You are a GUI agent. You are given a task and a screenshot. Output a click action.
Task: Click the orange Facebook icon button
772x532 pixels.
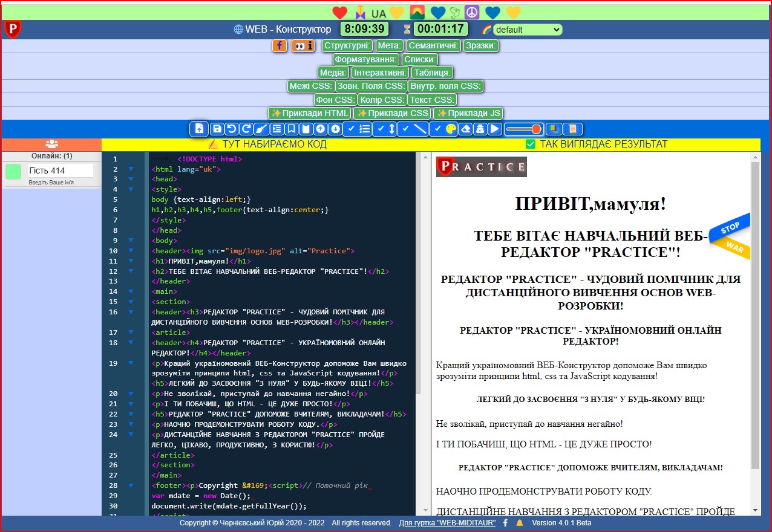[280, 45]
